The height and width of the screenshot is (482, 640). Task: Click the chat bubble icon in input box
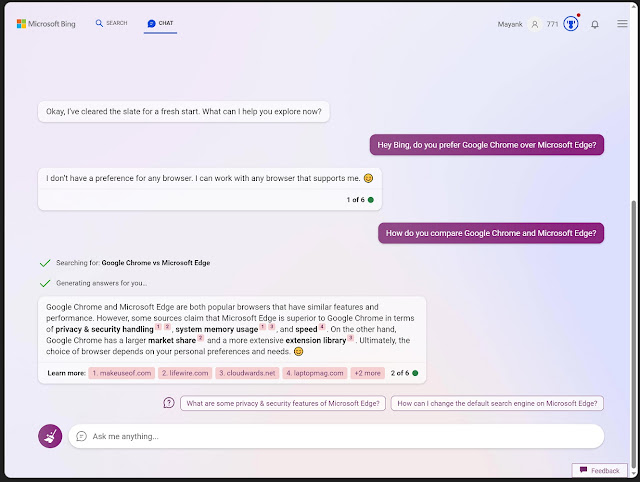tap(82, 436)
